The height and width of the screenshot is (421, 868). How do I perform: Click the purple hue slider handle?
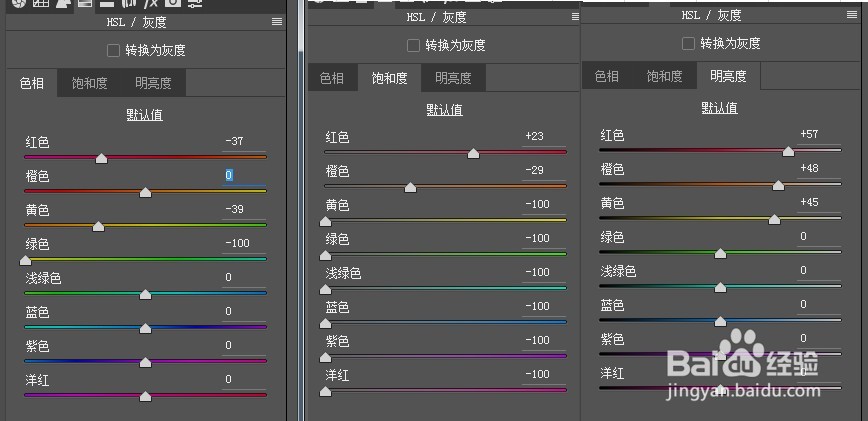(145, 362)
